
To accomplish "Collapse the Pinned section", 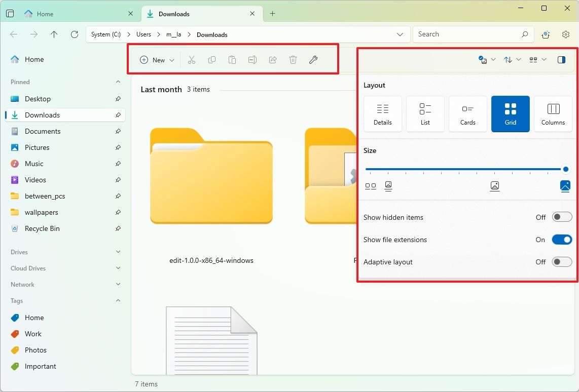I will [118, 82].
